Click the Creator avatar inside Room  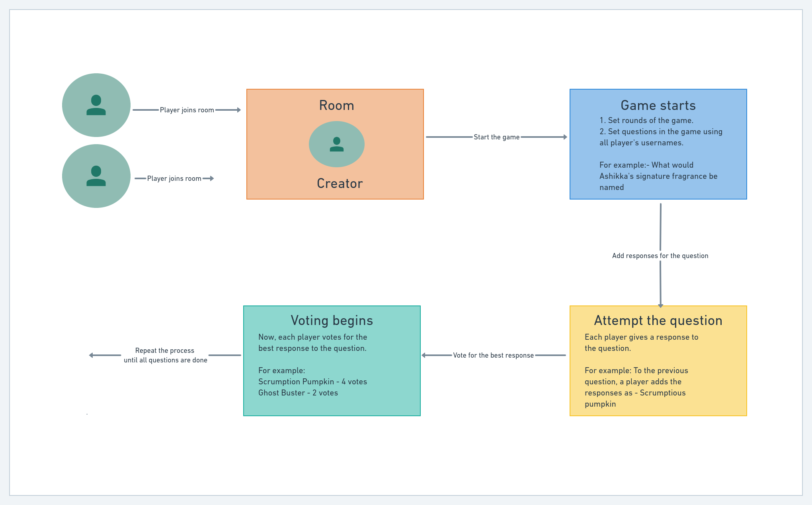pyautogui.click(x=336, y=144)
